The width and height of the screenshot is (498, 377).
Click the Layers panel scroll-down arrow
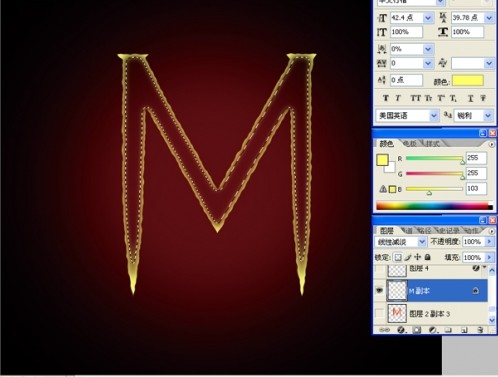point(492,320)
